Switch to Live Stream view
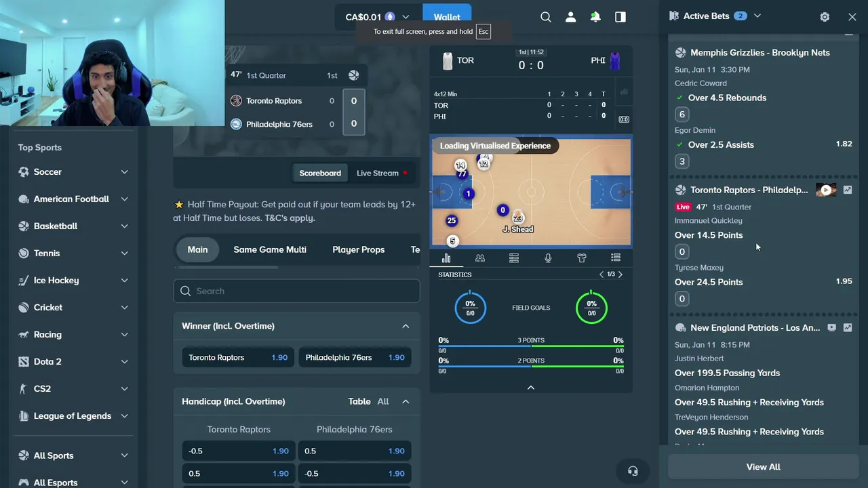868x488 pixels. point(382,173)
